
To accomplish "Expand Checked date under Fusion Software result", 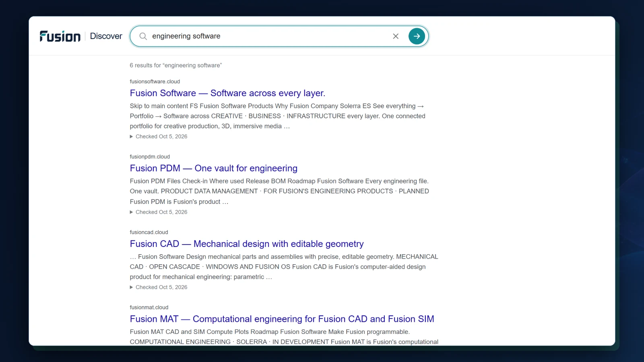I will click(x=159, y=137).
